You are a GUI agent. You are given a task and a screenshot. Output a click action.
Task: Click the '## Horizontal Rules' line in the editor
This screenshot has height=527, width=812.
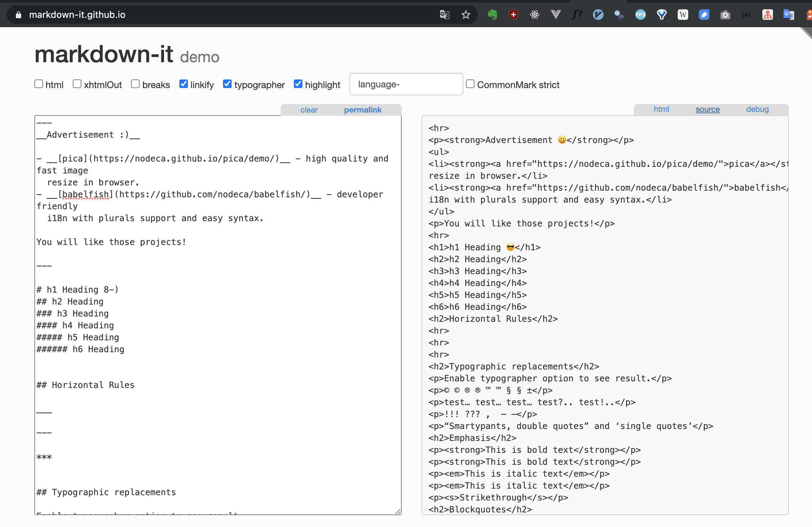pos(86,385)
